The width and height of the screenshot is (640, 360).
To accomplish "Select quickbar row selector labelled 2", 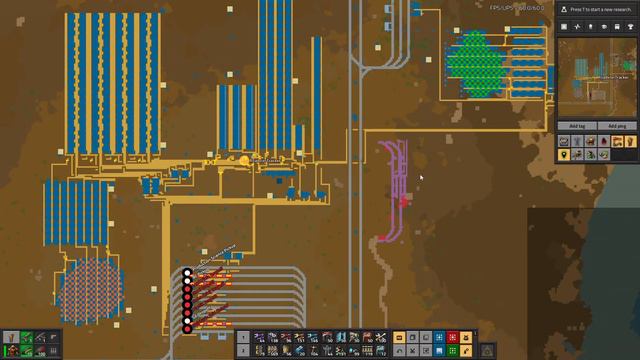I will (x=243, y=351).
